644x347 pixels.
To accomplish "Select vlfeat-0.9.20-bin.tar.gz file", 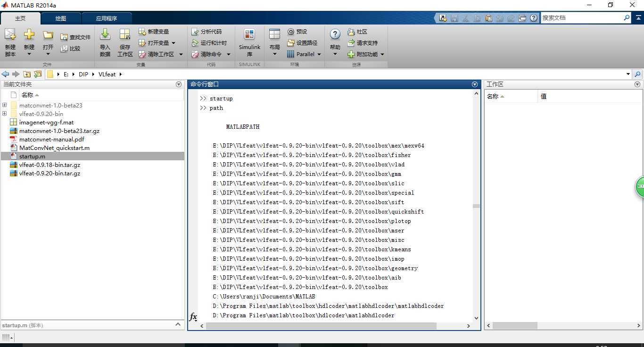I will (x=50, y=173).
